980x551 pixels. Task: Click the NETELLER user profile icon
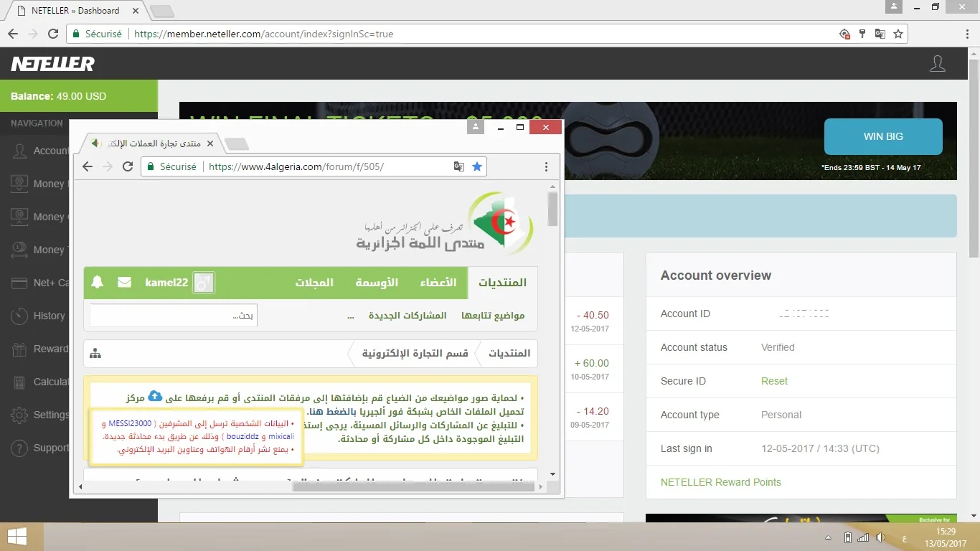(937, 64)
